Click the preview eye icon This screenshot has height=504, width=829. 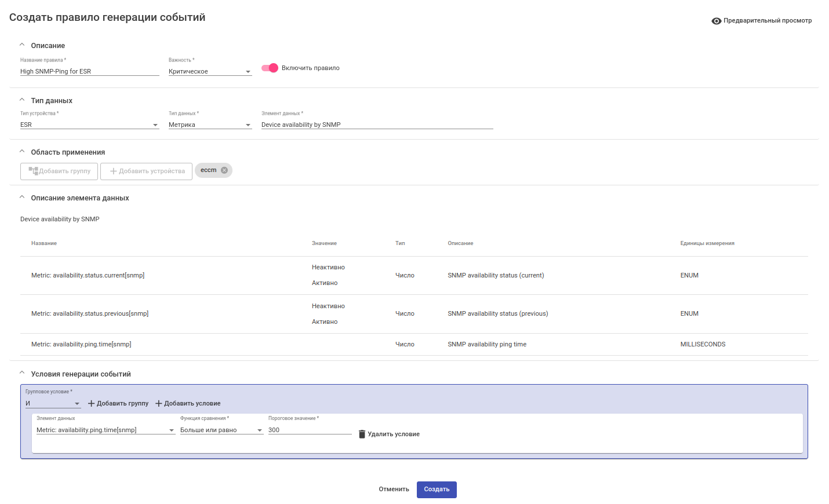point(717,21)
